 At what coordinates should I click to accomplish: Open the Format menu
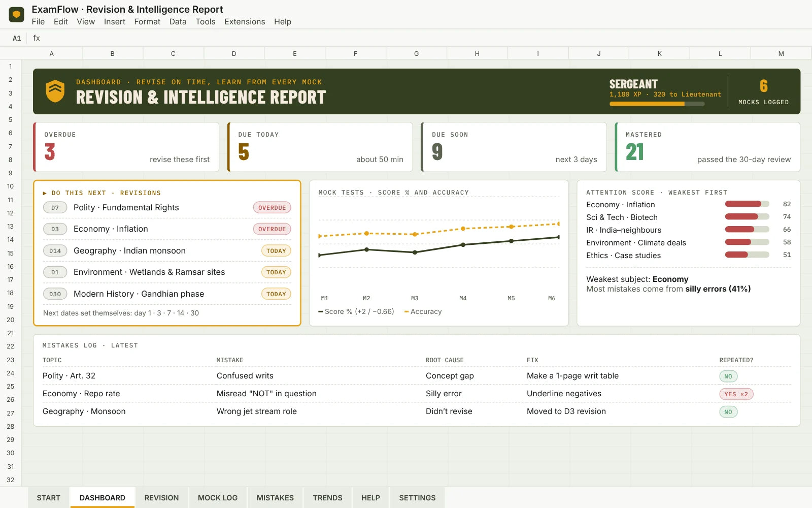click(147, 22)
